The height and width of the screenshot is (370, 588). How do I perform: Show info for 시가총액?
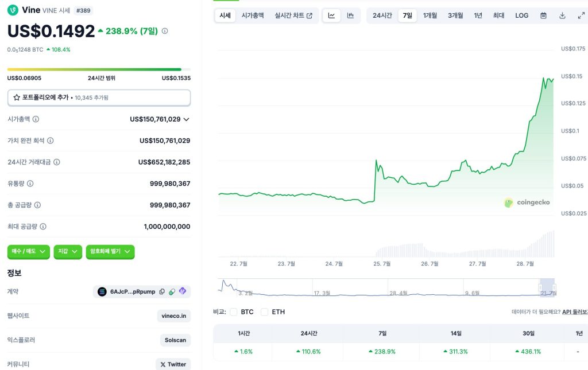[x=36, y=119]
